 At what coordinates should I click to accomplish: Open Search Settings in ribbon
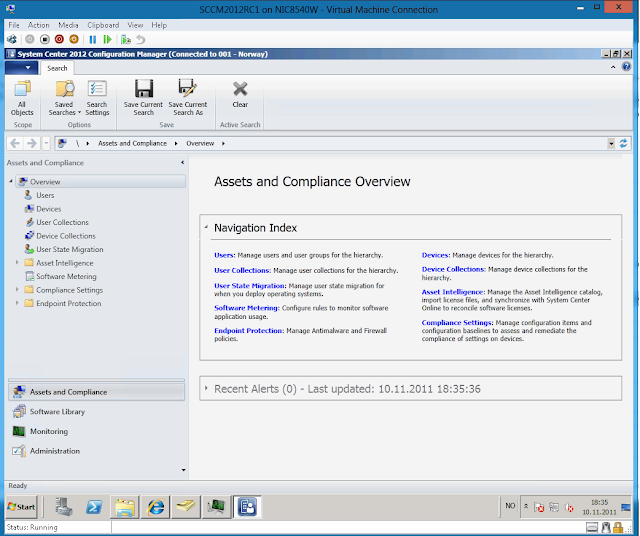click(97, 98)
